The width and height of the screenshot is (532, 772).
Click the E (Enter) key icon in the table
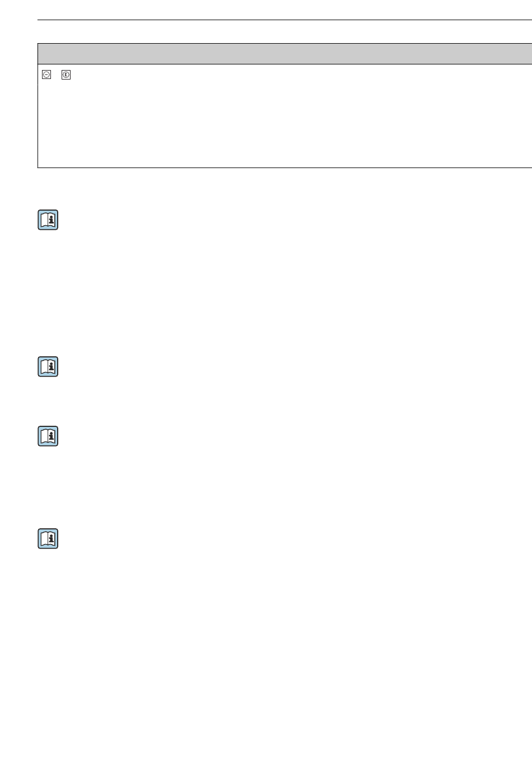66,75
